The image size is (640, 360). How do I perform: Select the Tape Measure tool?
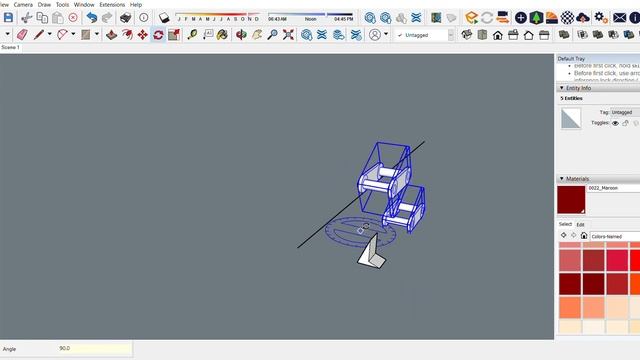(x=192, y=35)
